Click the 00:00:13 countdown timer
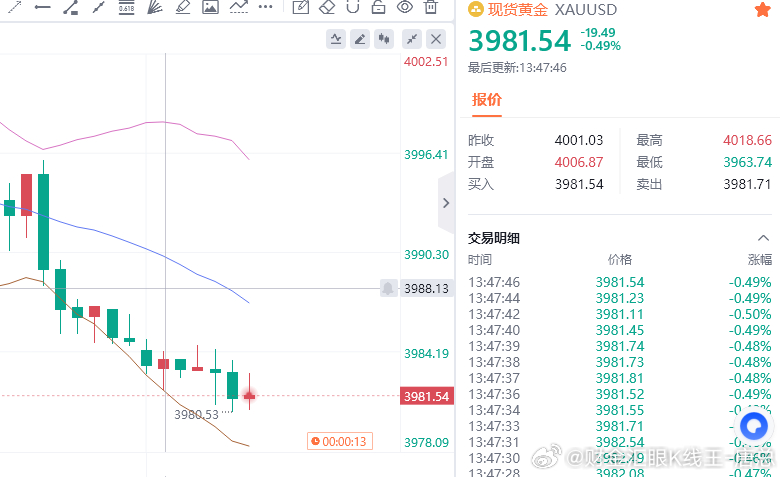Image resolution: width=784 pixels, height=477 pixels. [340, 442]
